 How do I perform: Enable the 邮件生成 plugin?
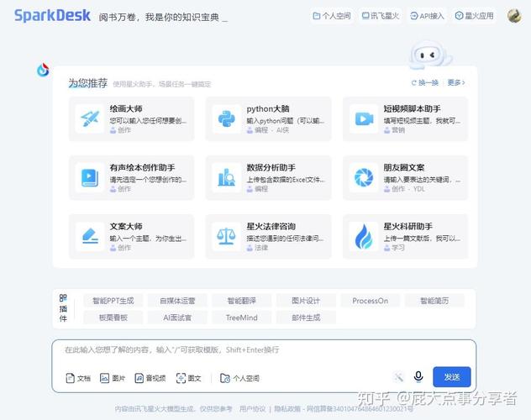tap(306, 318)
